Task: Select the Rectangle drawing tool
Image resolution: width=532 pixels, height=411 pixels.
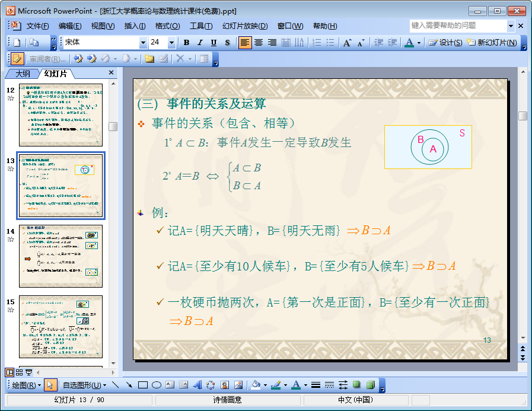Action: click(x=143, y=385)
